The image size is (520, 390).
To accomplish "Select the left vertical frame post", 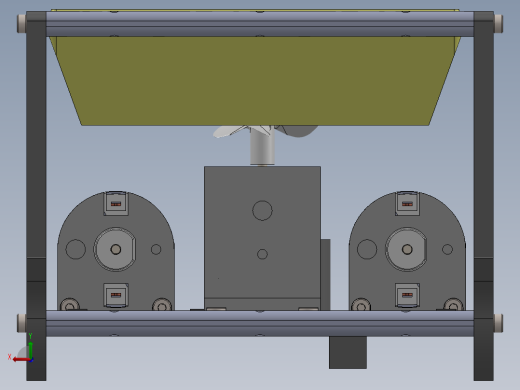I will (x=36, y=196).
